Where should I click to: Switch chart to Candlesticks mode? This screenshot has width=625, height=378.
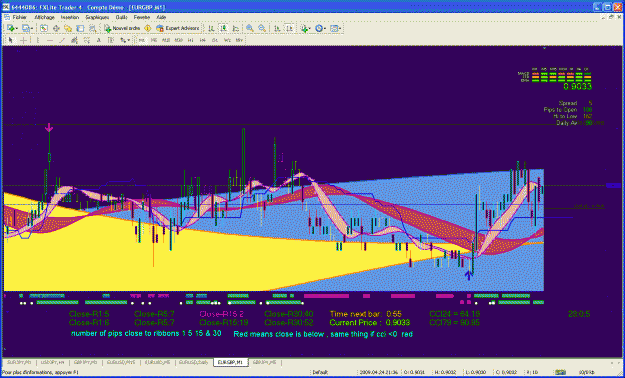[x=224, y=28]
